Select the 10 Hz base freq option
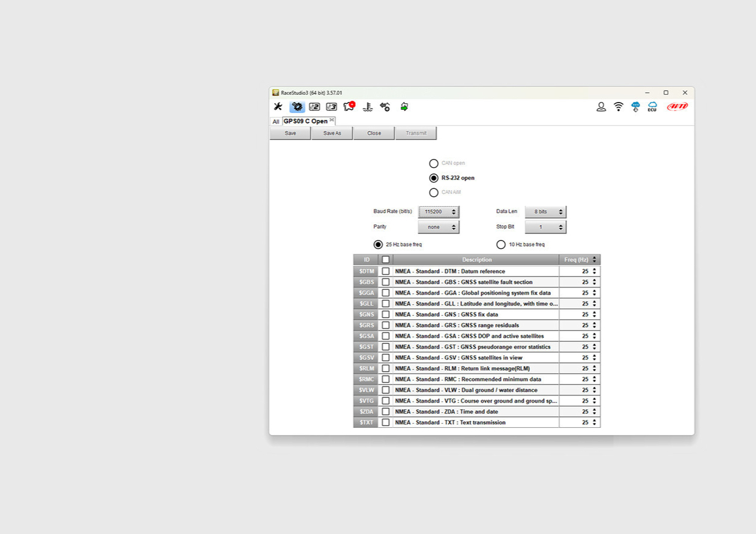This screenshot has height=534, width=756. pyautogui.click(x=501, y=244)
